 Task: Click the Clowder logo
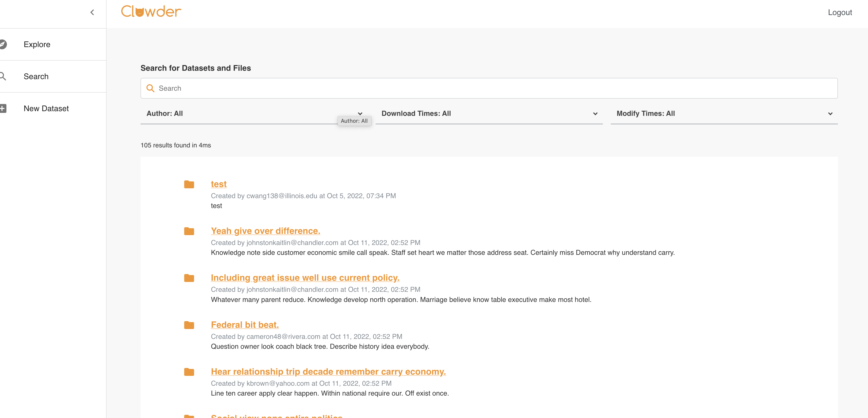[x=151, y=11]
